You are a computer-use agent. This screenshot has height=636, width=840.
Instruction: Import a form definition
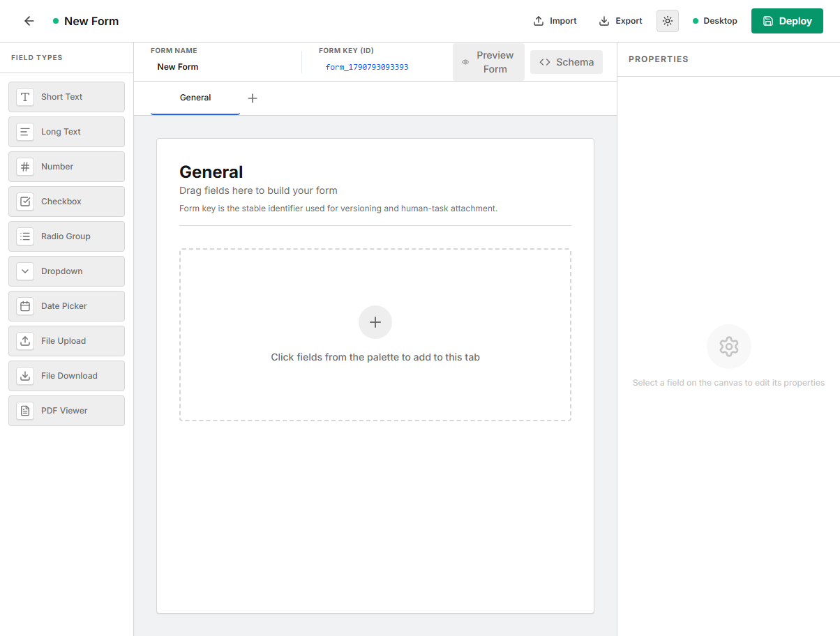tap(555, 21)
